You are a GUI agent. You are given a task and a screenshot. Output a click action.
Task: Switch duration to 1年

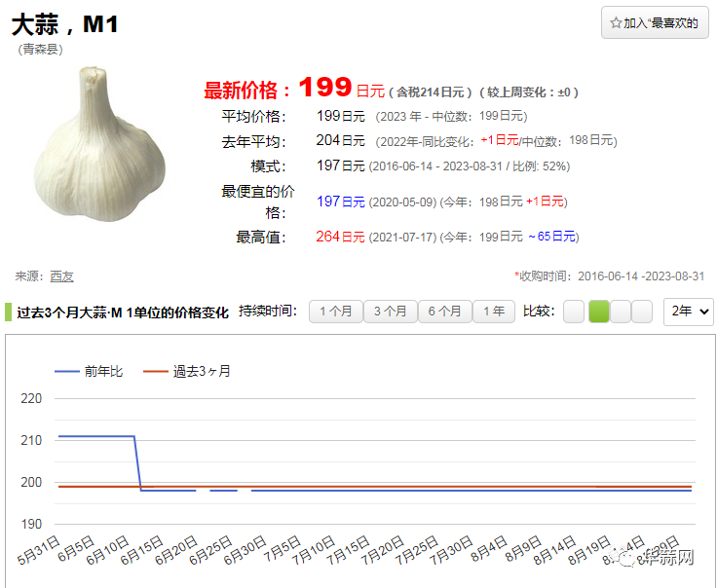click(494, 312)
